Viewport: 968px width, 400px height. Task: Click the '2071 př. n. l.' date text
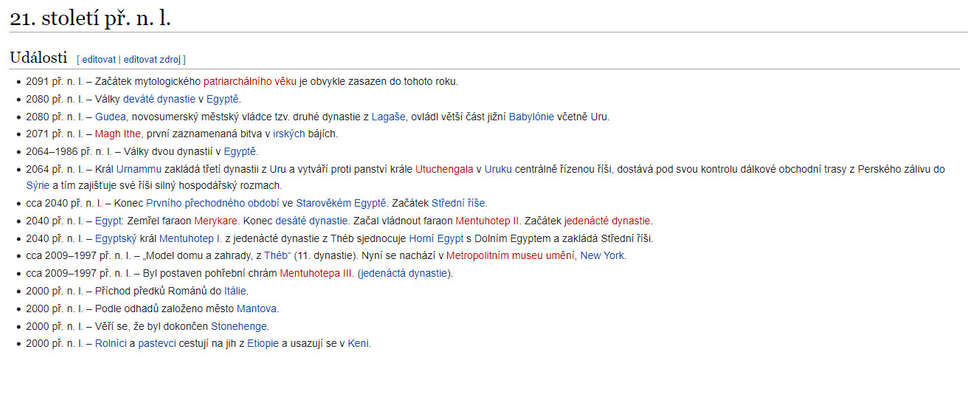[54, 134]
